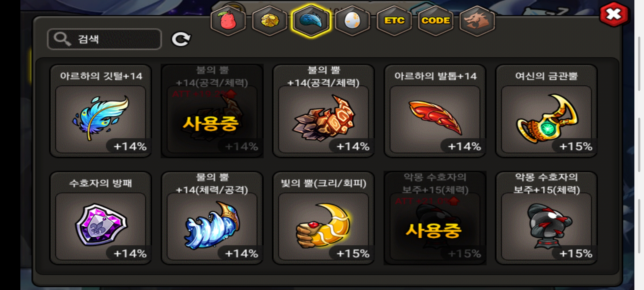
Task: Close the inventory with the red X
Action: [614, 15]
